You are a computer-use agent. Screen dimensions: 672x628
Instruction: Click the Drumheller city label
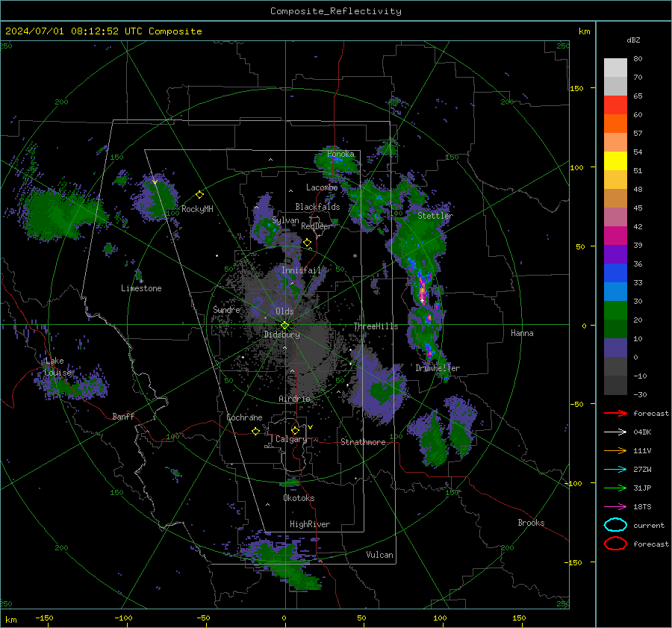tap(438, 368)
